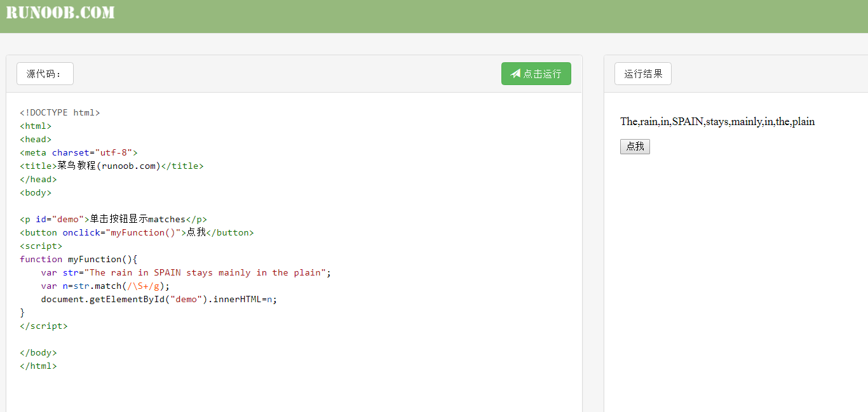
Task: Click the function myFunction() declaration line
Action: pyautogui.click(x=78, y=259)
